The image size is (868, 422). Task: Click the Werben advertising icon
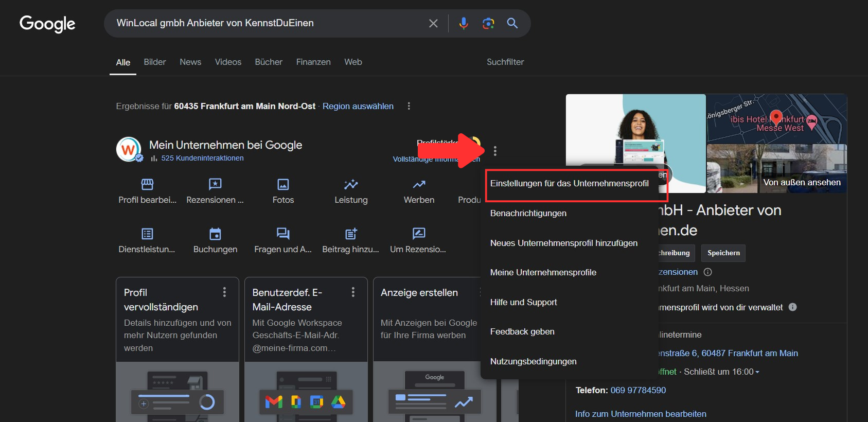pyautogui.click(x=419, y=184)
